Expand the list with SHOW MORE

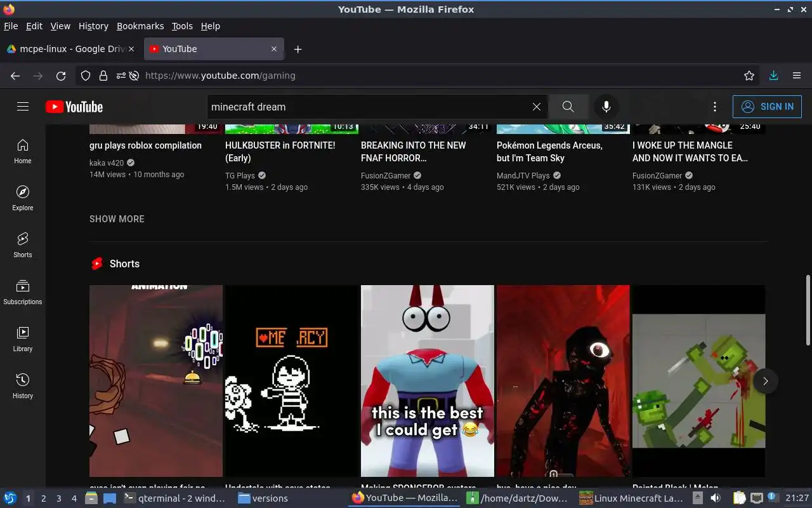[117, 219]
